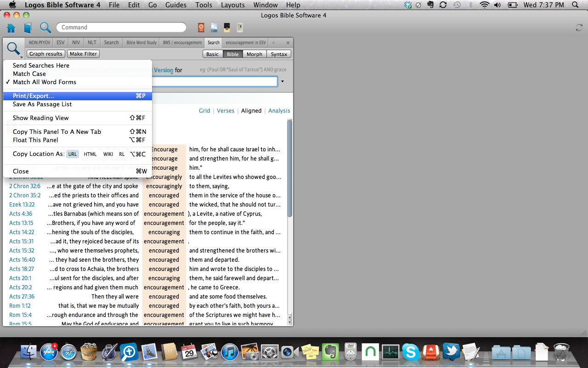
Task: Click the Make Filter button
Action: tap(83, 54)
